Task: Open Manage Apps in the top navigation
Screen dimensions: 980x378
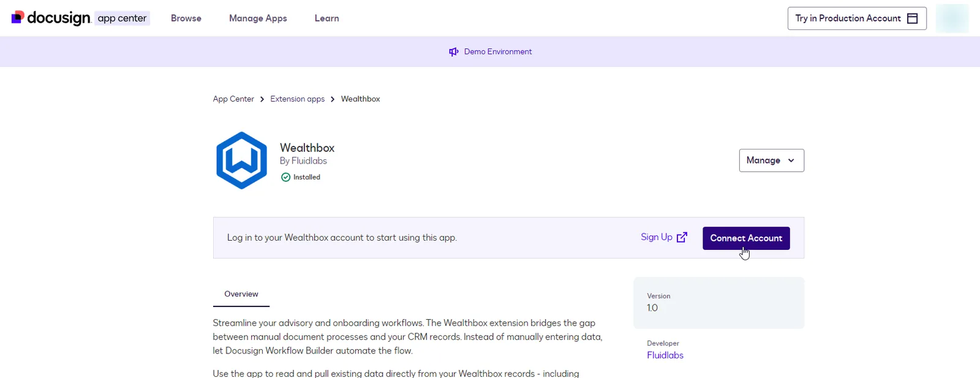Action: [x=258, y=18]
